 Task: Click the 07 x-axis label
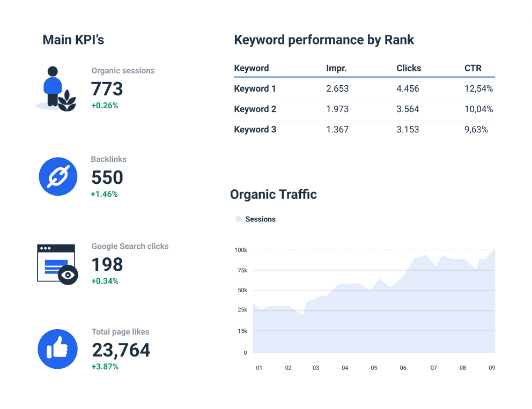(434, 368)
